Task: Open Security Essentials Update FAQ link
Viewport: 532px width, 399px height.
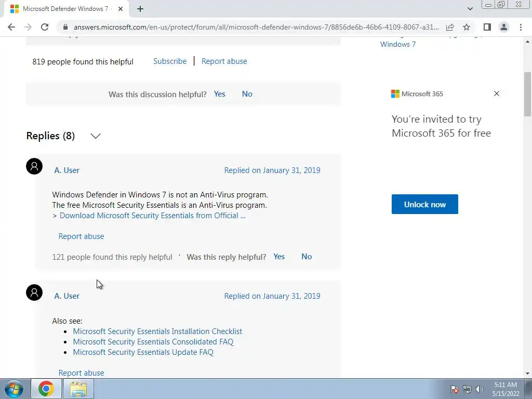Action: pyautogui.click(x=143, y=352)
